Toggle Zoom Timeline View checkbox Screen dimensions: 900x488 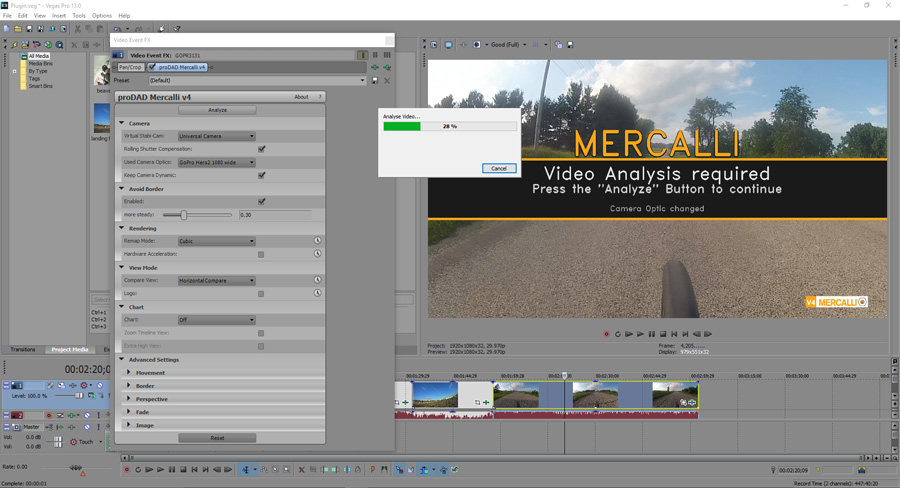(261, 333)
